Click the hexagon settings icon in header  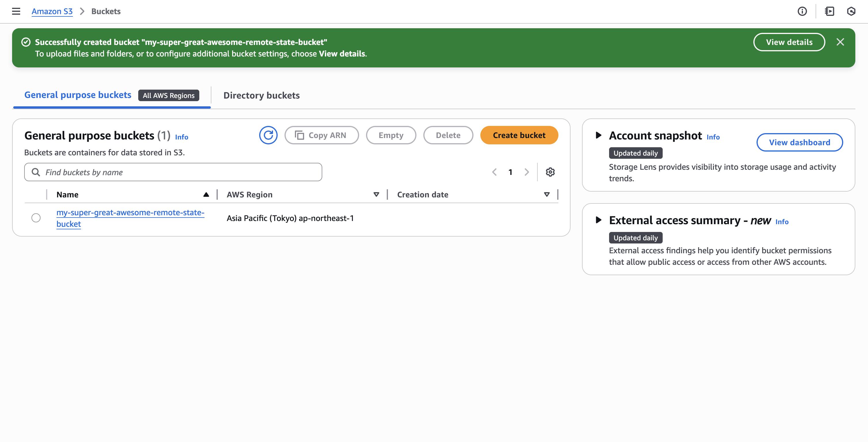851,11
